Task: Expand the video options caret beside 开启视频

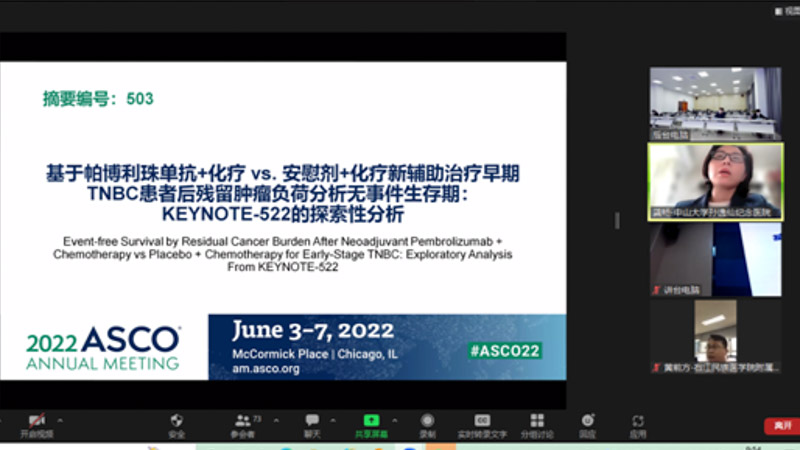Action: click(60, 420)
